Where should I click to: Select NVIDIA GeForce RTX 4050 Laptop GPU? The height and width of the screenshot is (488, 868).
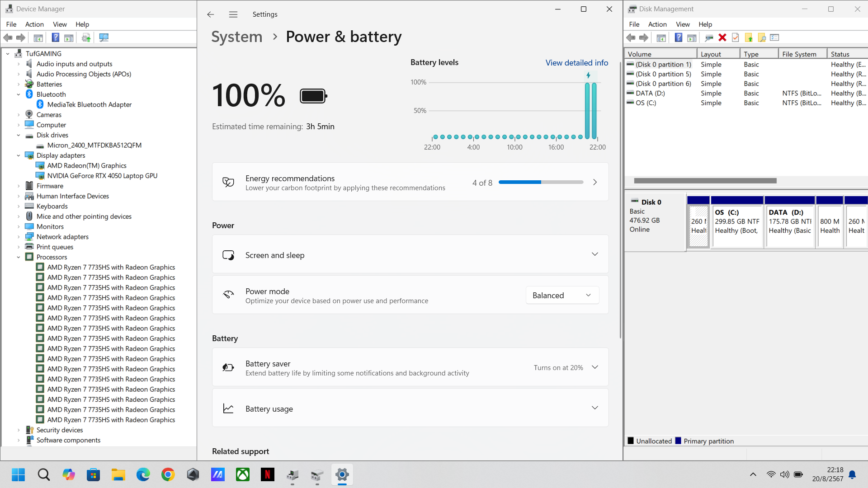[102, 176]
